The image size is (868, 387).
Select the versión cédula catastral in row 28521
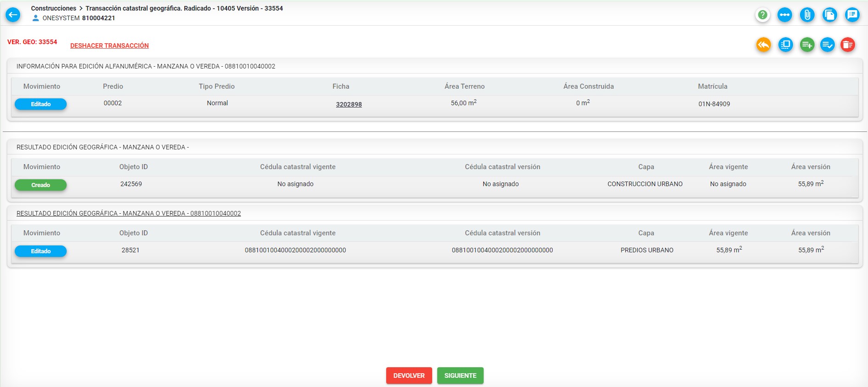pos(503,250)
